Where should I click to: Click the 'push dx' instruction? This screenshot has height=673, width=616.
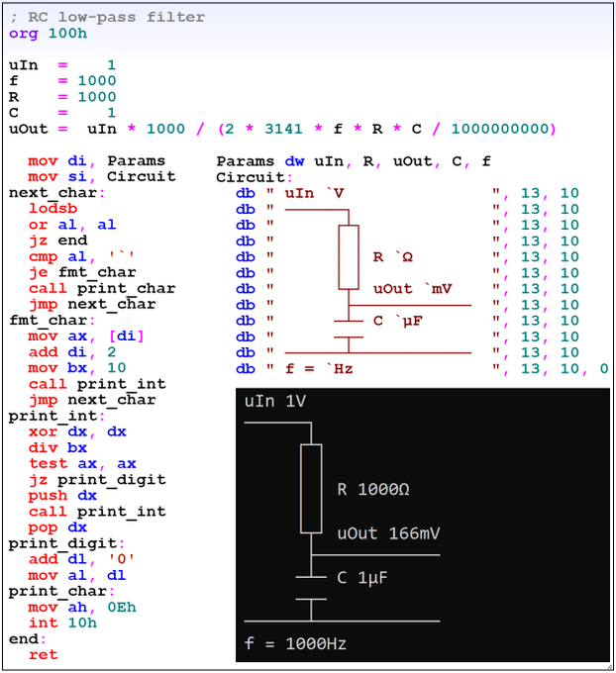(x=62, y=496)
